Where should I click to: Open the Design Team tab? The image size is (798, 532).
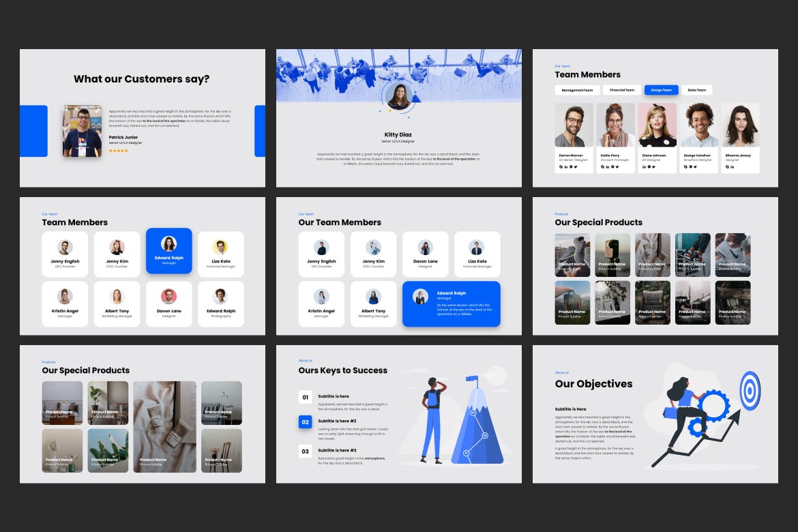coord(661,90)
